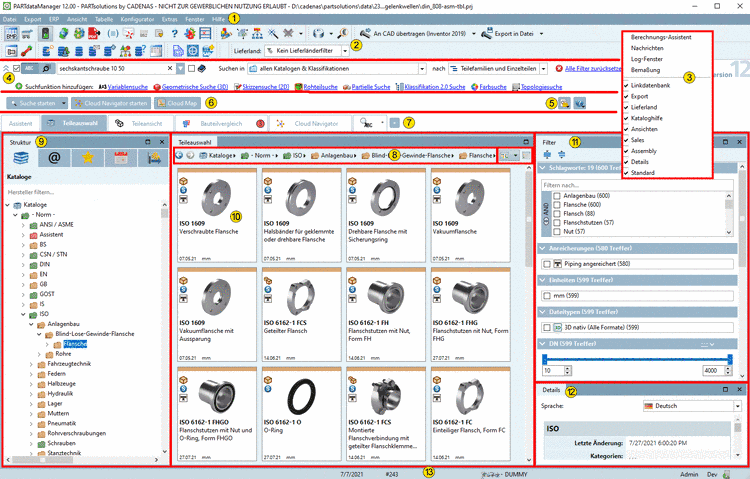
Task: Open help via blue question mark icon
Action: coord(175,33)
